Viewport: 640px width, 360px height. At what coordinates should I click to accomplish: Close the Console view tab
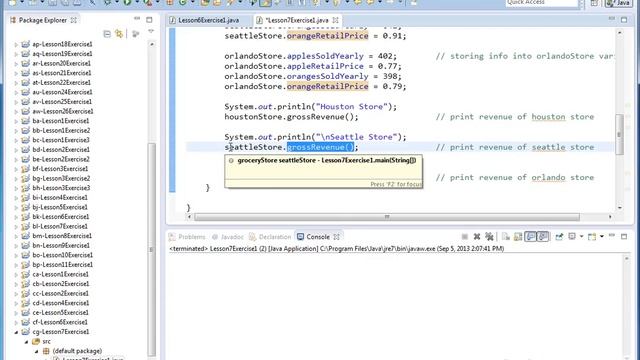pos(337,237)
